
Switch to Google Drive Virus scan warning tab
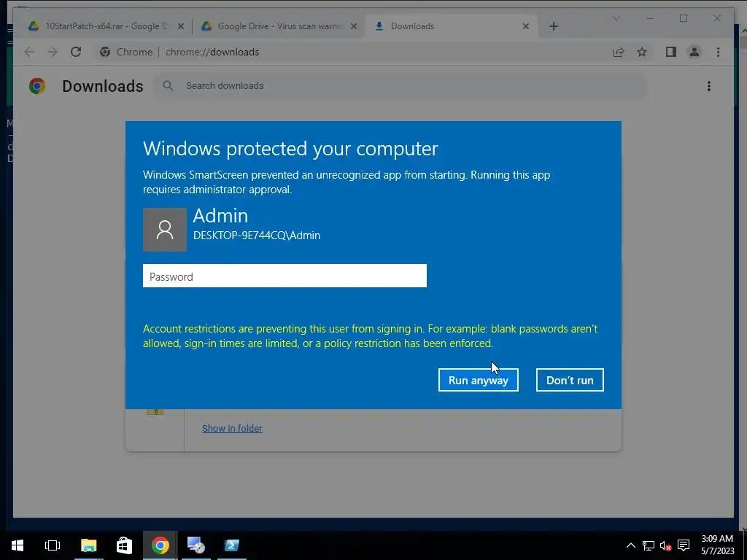click(x=279, y=26)
